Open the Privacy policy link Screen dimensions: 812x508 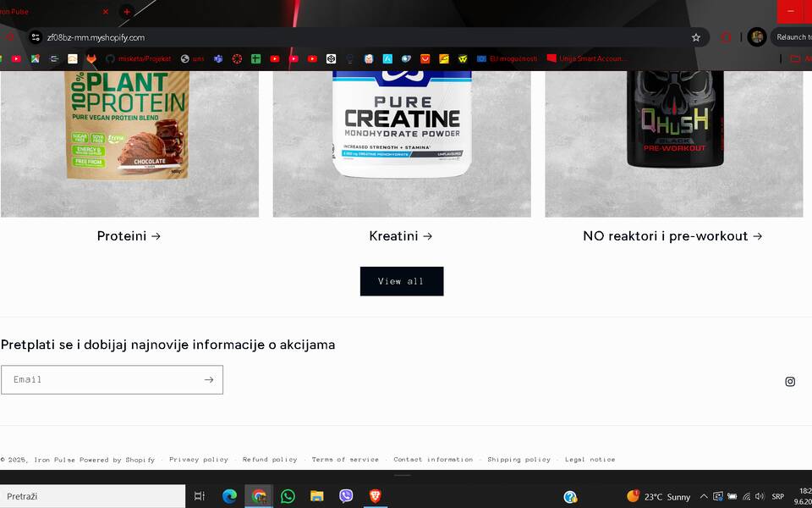[x=198, y=459]
